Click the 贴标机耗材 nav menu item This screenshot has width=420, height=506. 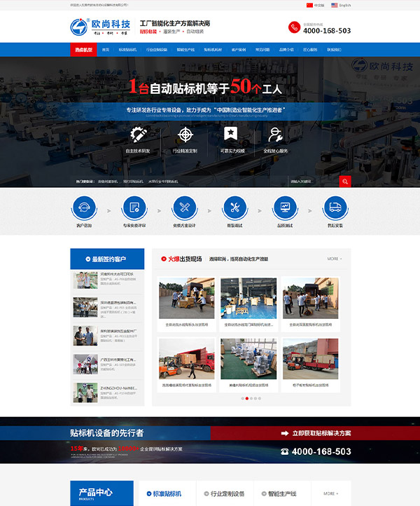click(213, 50)
